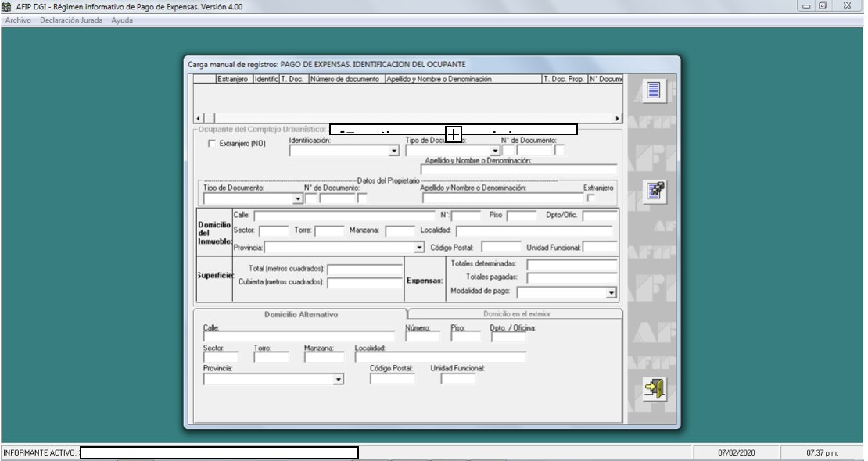Open the Archivo menu
Image resolution: width=868 pixels, height=461 pixels.
18,20
